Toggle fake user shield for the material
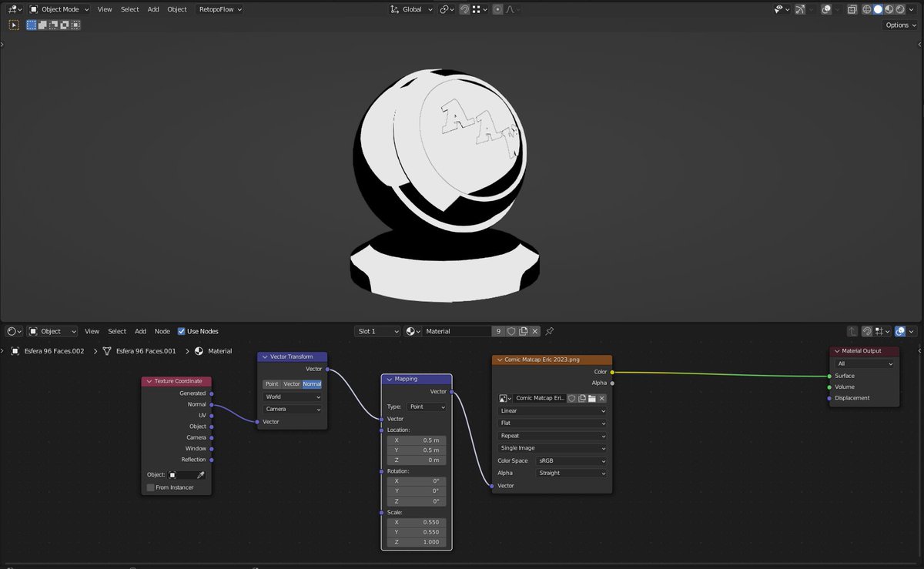Viewport: 924px width, 569px height. tap(511, 331)
